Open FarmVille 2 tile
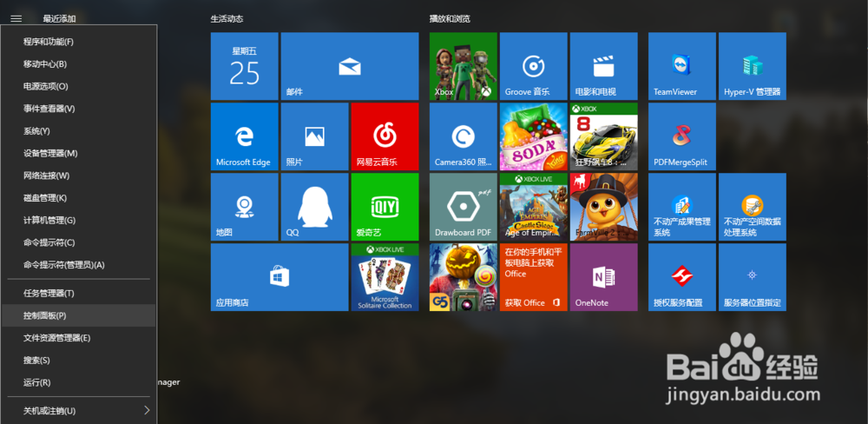Image resolution: width=868 pixels, height=424 pixels. click(604, 207)
